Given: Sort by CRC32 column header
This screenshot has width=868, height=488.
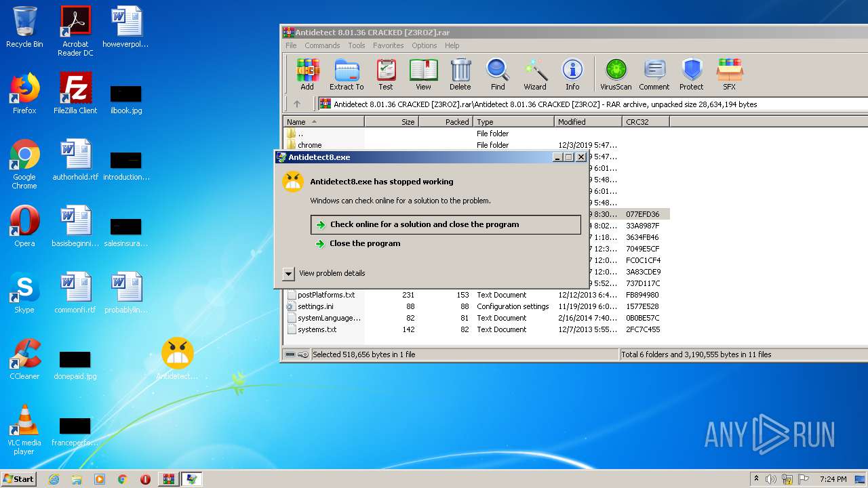Looking at the screenshot, I should tap(646, 122).
